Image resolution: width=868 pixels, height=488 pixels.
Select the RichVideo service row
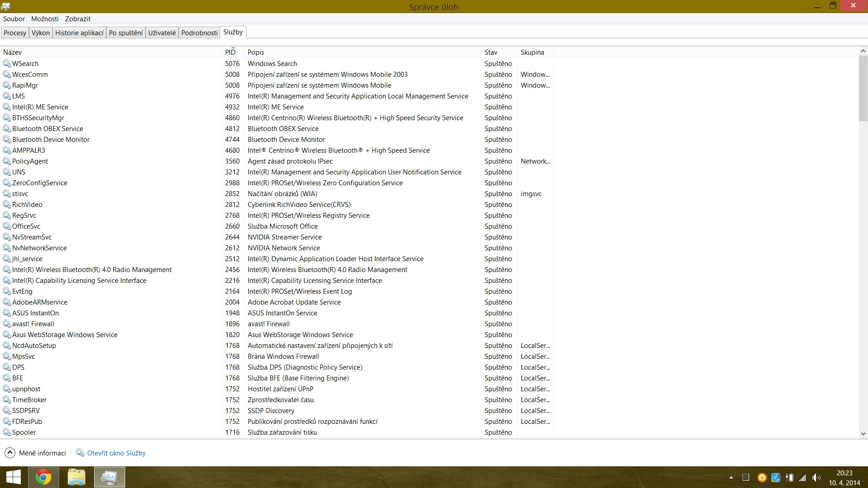tap(277, 204)
